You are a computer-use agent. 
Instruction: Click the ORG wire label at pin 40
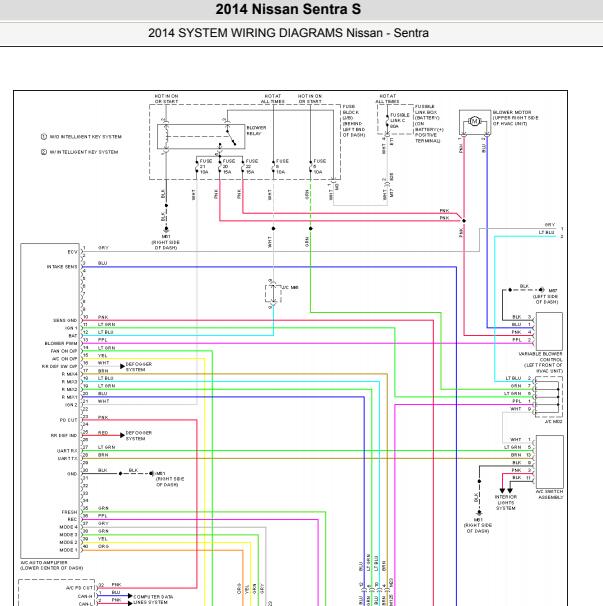click(103, 546)
